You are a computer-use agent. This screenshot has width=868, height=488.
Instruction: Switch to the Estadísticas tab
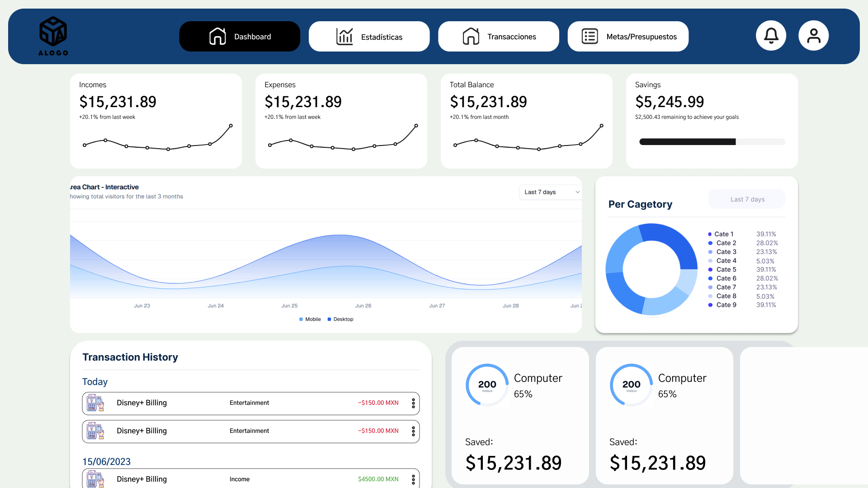369,36
